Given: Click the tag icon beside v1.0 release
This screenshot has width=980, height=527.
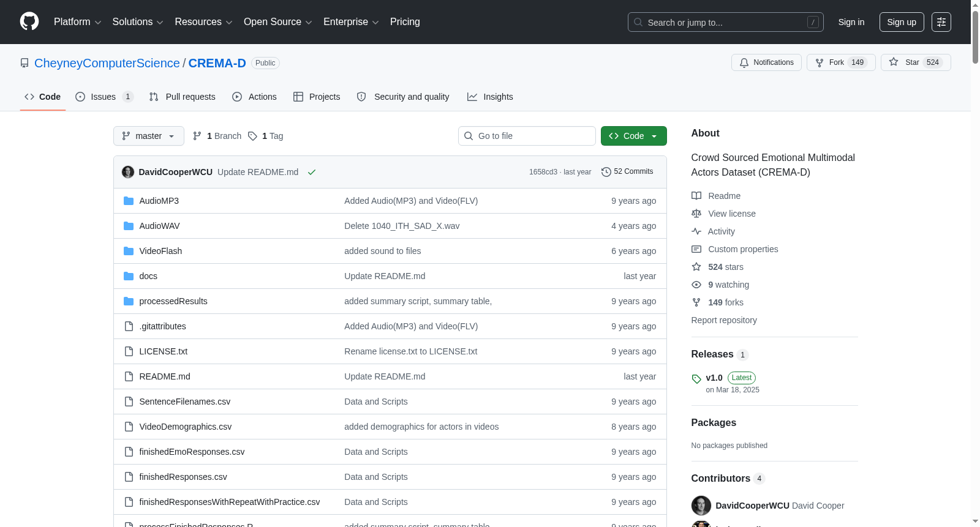Looking at the screenshot, I should [x=696, y=379].
